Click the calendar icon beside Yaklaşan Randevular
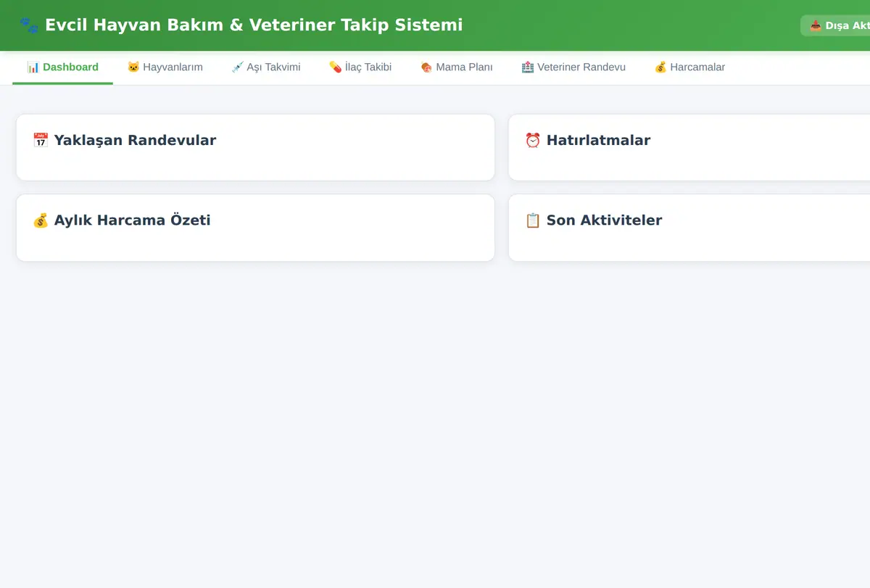The image size is (870, 588). 41,141
